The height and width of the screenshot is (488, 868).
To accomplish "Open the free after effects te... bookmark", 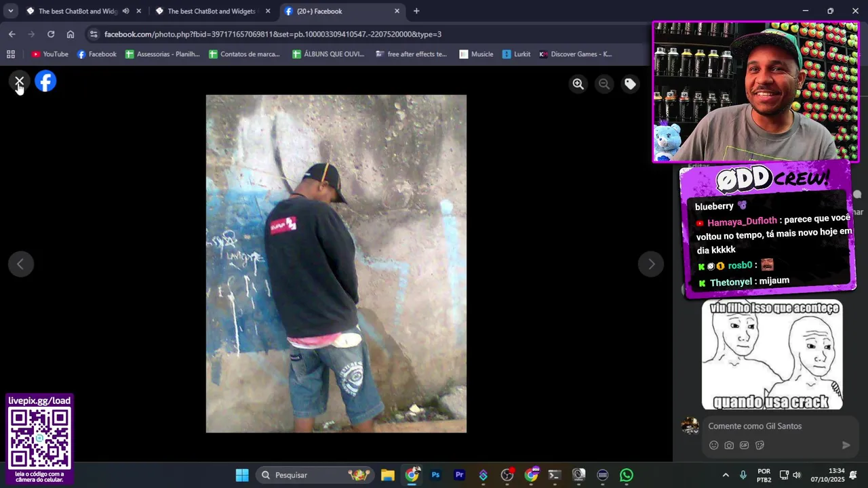I will [x=412, y=54].
